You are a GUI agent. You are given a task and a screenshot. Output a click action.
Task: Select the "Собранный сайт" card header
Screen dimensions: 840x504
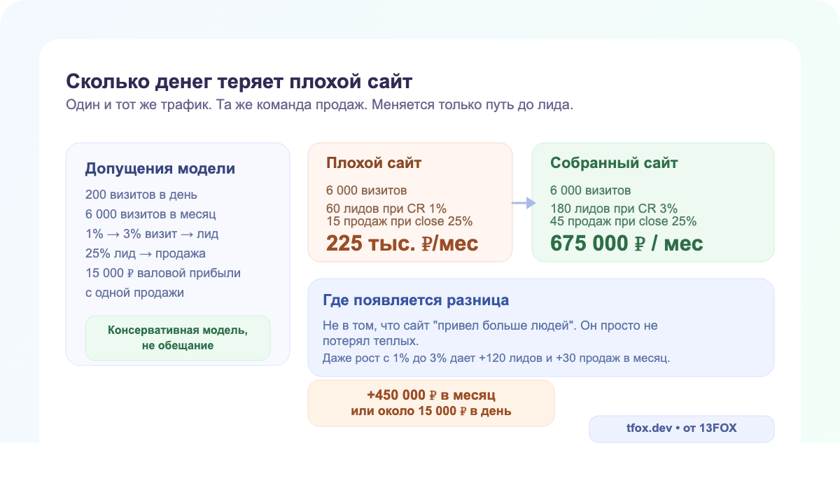[x=614, y=162]
